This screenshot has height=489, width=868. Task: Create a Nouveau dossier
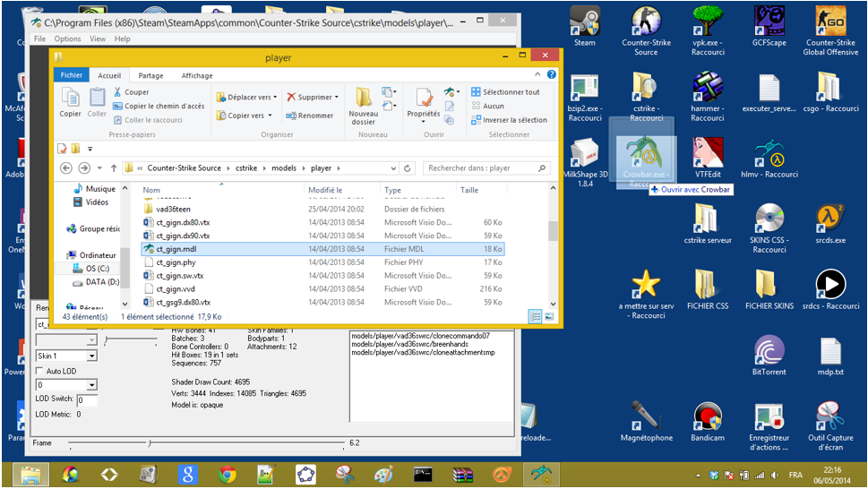[363, 105]
